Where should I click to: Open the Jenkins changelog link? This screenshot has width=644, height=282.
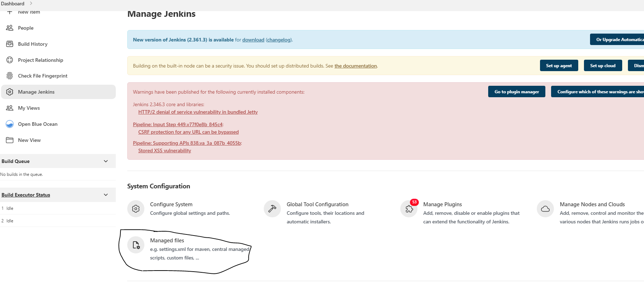pos(279,40)
